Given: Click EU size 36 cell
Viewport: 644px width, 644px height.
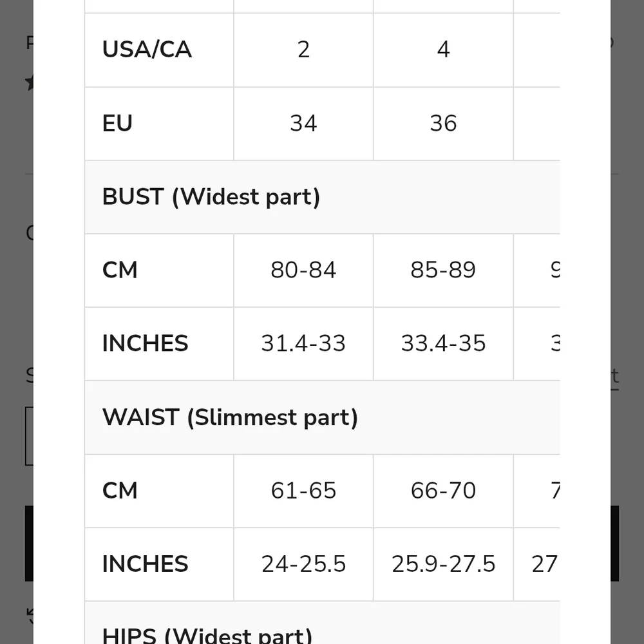Looking at the screenshot, I should point(443,123).
